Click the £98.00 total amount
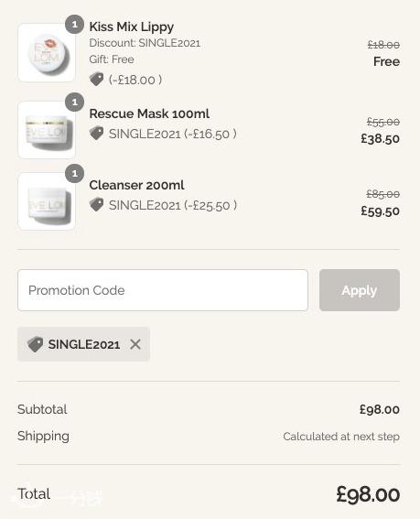This screenshot has width=420, height=519. (x=368, y=494)
